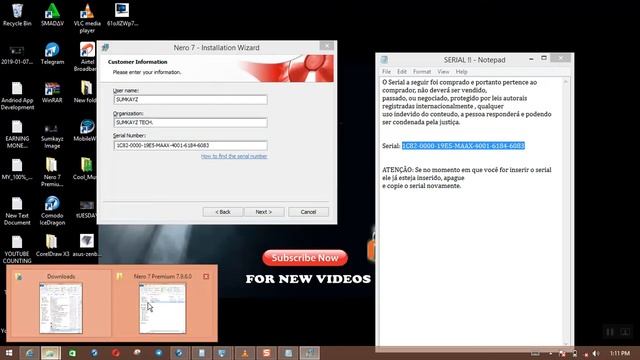Click the Back button in Nero wizard
640x360 pixels.
[x=223, y=212]
